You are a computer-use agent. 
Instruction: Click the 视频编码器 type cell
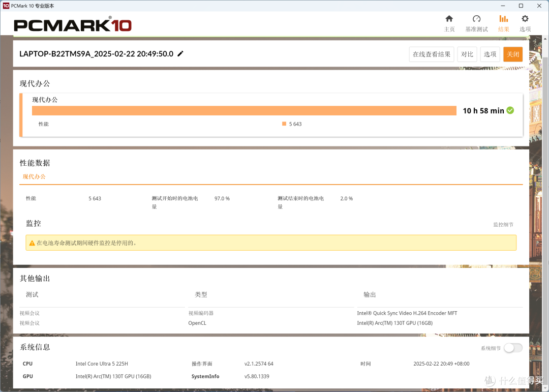pos(201,313)
